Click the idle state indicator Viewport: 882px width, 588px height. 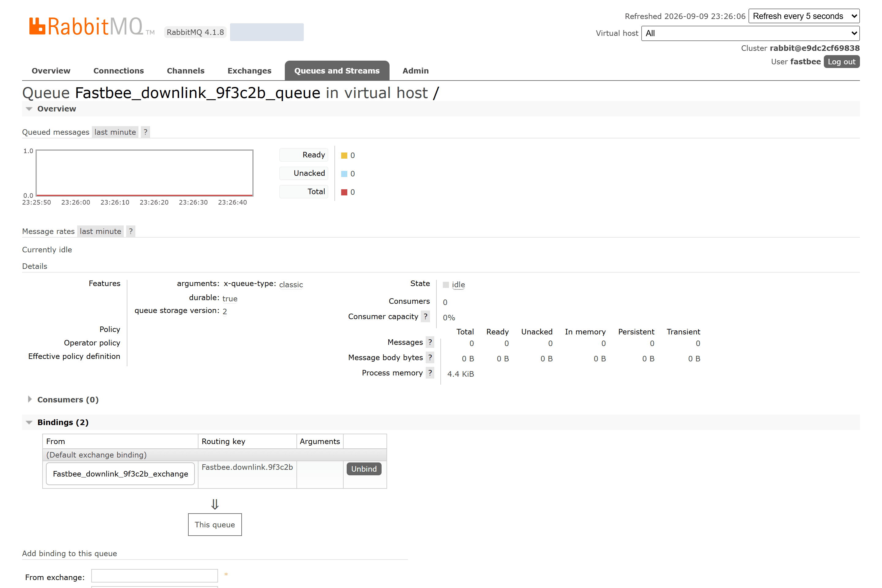click(458, 285)
